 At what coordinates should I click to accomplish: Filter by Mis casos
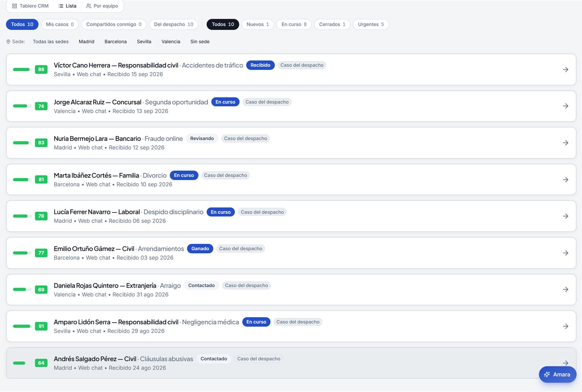(x=60, y=24)
